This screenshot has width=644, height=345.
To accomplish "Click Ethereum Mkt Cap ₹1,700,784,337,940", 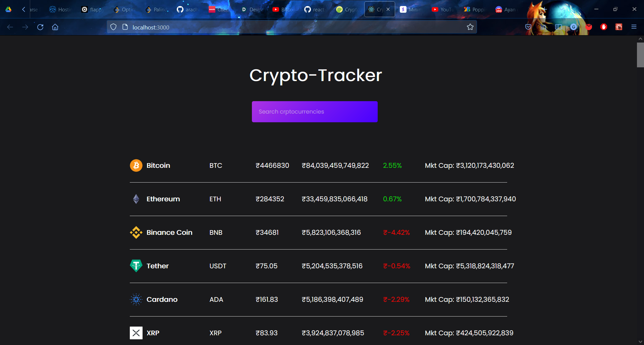I will pos(470,199).
